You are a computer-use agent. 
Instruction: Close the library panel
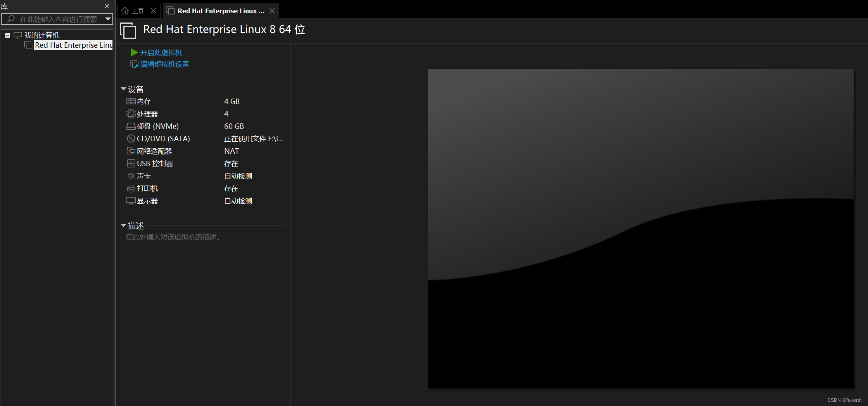tap(107, 6)
